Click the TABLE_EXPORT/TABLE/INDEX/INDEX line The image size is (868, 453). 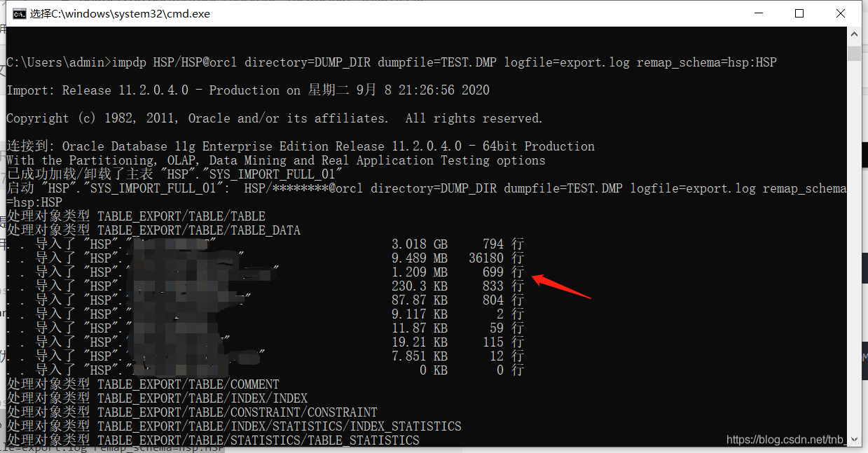pyautogui.click(x=157, y=398)
